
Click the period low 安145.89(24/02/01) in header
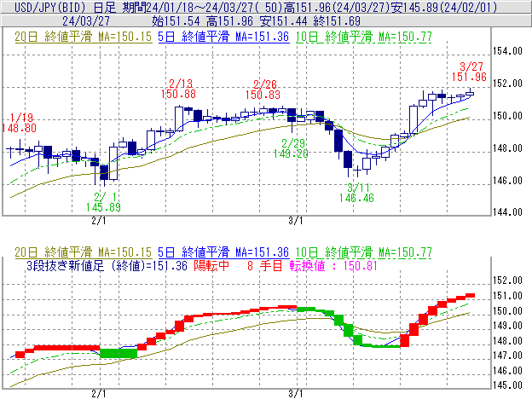click(444, 7)
